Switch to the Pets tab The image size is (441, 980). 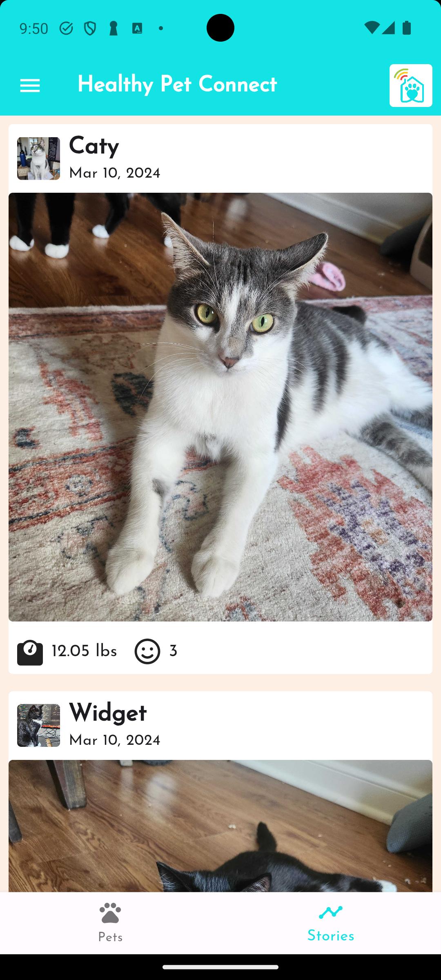coord(110,923)
